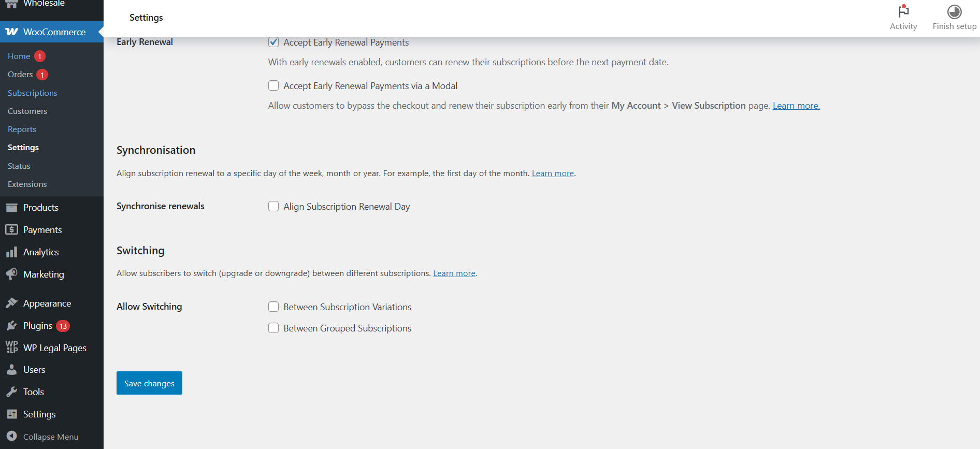The width and height of the screenshot is (980, 449).
Task: Enable Accept Early Renewal Payments via a Modal
Action: (273, 86)
